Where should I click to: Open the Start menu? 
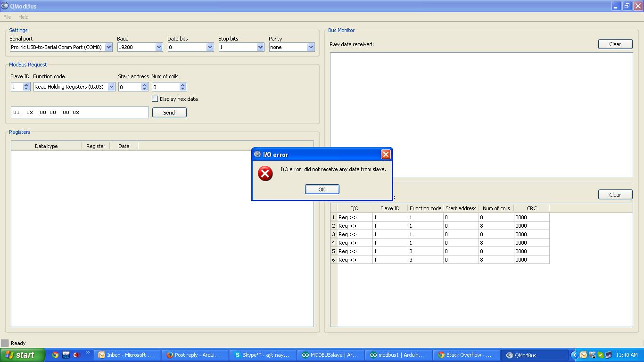point(21,355)
